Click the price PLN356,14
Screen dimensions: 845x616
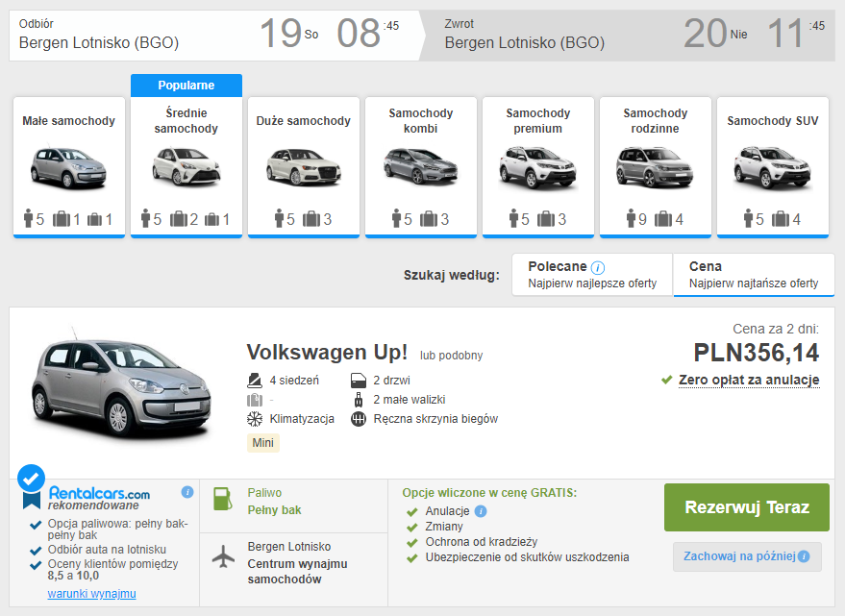pos(757,353)
